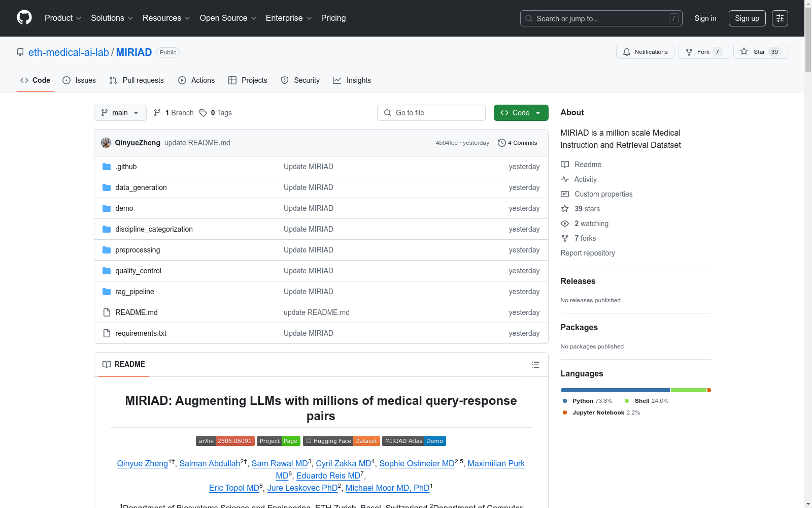Click the Python segment of languages bar

click(x=615, y=390)
